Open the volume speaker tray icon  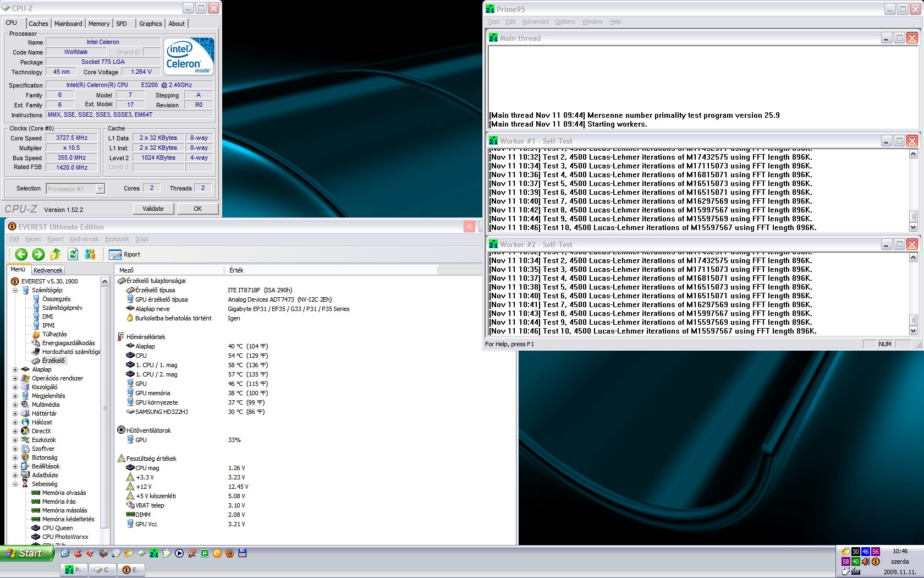click(866, 561)
